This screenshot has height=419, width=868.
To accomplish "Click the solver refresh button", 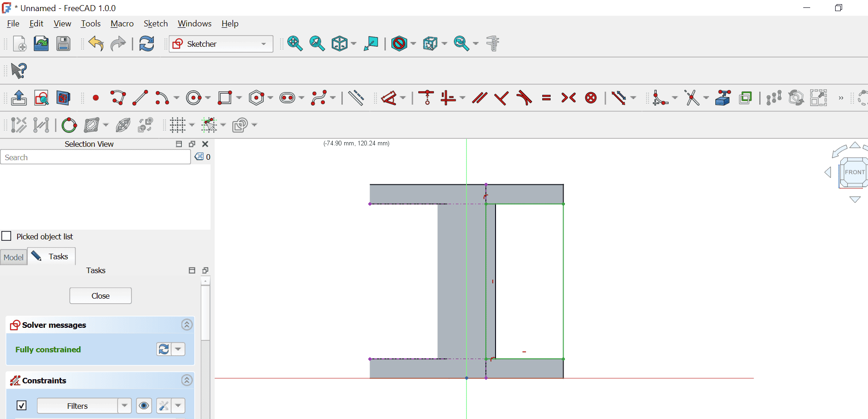I will (164, 349).
